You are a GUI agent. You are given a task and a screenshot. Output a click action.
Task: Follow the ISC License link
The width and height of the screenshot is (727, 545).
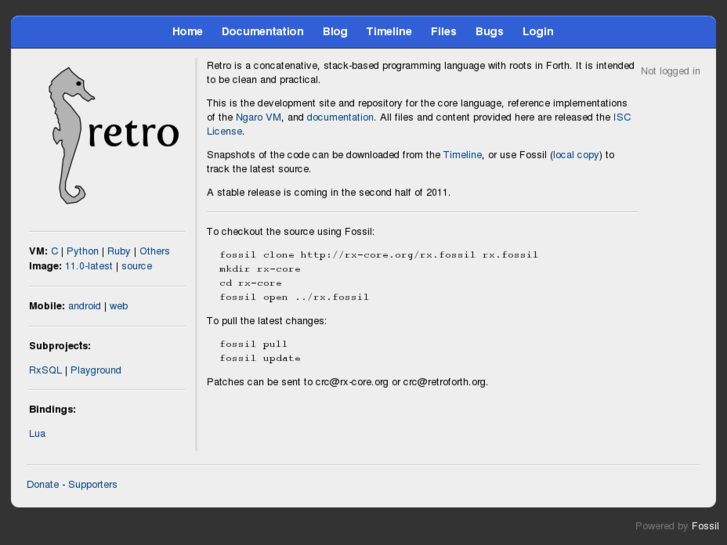point(621,118)
